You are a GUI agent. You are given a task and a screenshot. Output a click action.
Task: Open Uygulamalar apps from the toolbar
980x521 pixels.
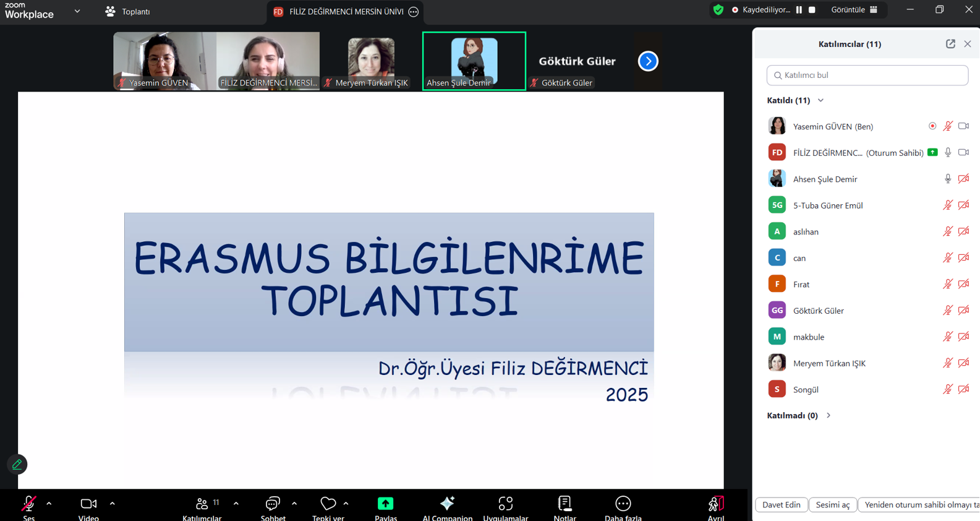point(505,504)
